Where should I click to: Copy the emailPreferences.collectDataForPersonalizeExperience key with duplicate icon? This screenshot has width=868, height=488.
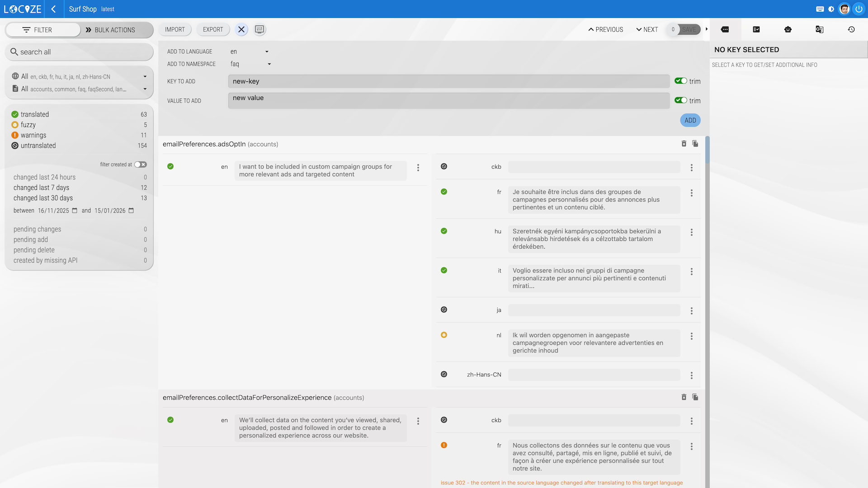(695, 397)
